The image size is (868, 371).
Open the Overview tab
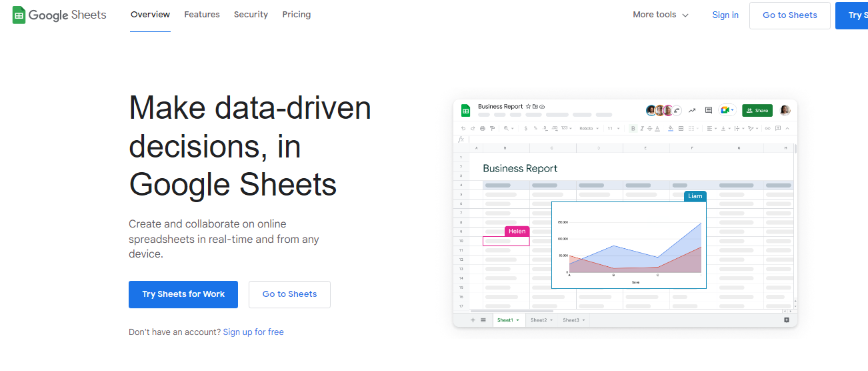tap(150, 14)
